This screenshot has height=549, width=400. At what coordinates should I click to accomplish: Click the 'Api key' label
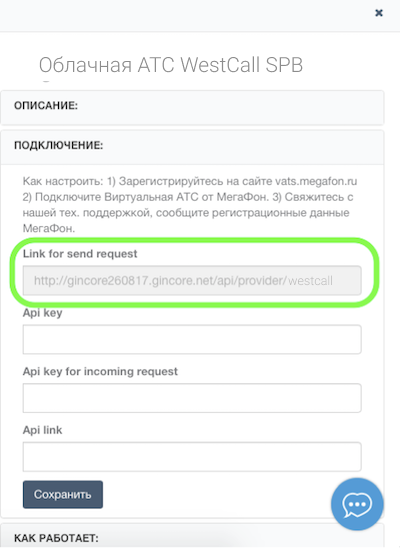click(x=42, y=313)
